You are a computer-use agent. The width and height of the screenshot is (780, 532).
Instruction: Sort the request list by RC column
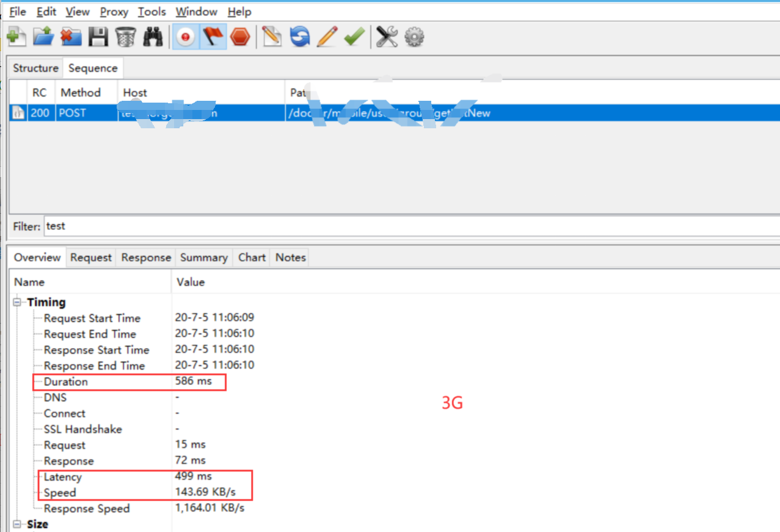(40, 93)
